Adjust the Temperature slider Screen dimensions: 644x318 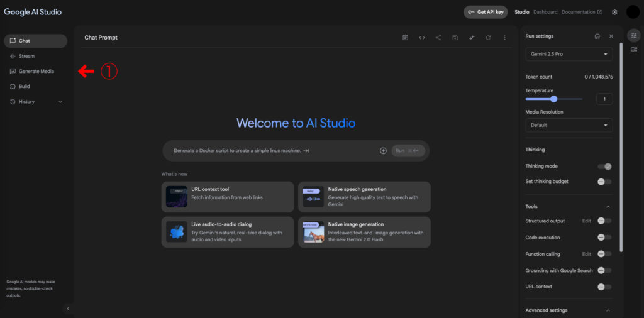point(553,99)
